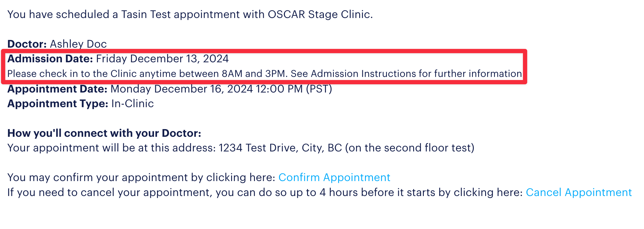Click the "Appointment Date:" bold label
Screen dimensions: 644x229
pyautogui.click(x=57, y=89)
